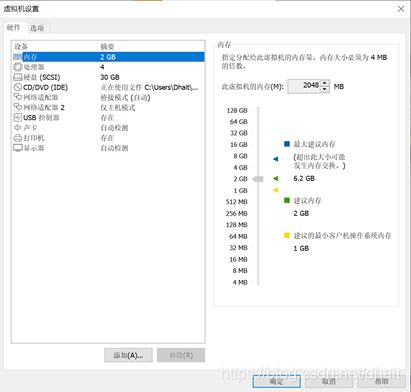Increase memory with the spinner up arrow
411x392 pixels.
click(x=325, y=83)
